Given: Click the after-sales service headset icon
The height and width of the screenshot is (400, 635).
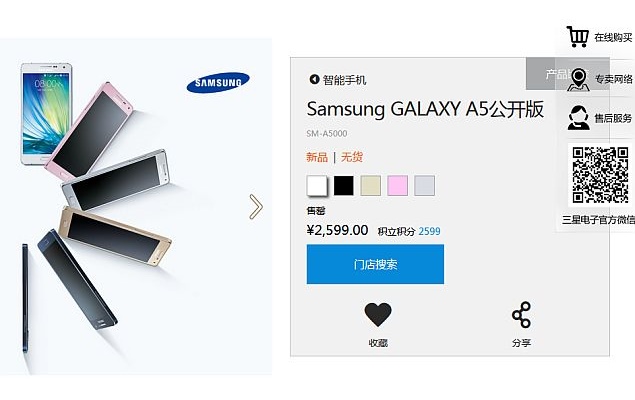Looking at the screenshot, I should (x=577, y=119).
